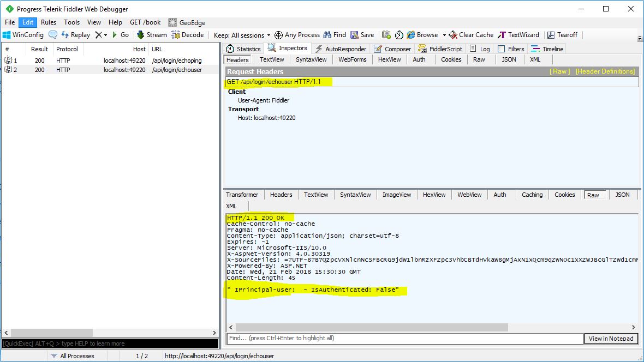644x362 pixels.
Task: Click the View in Notepad button
Action: [x=611, y=339]
